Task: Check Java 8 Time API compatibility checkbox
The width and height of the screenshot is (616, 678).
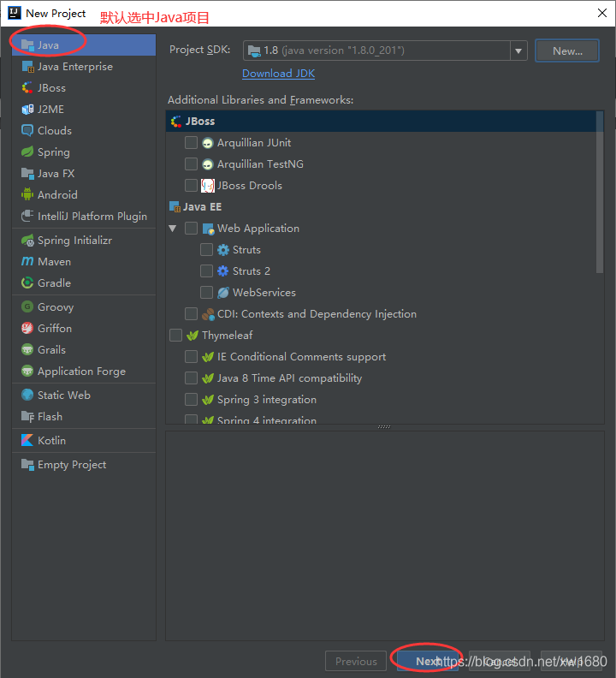Action: [x=191, y=378]
